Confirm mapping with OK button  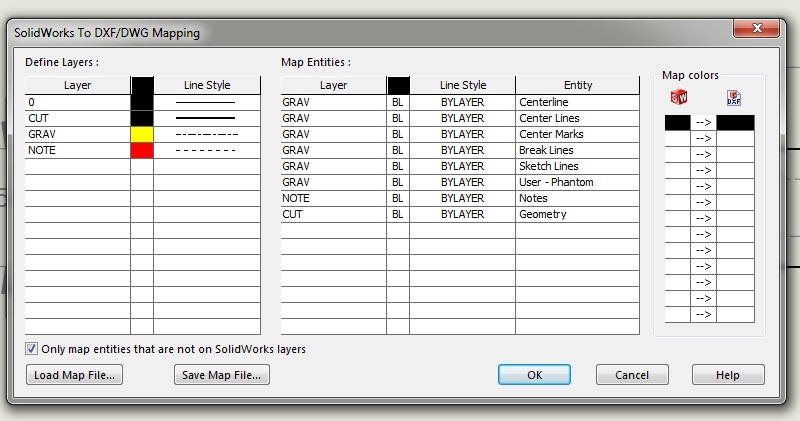pyautogui.click(x=534, y=375)
